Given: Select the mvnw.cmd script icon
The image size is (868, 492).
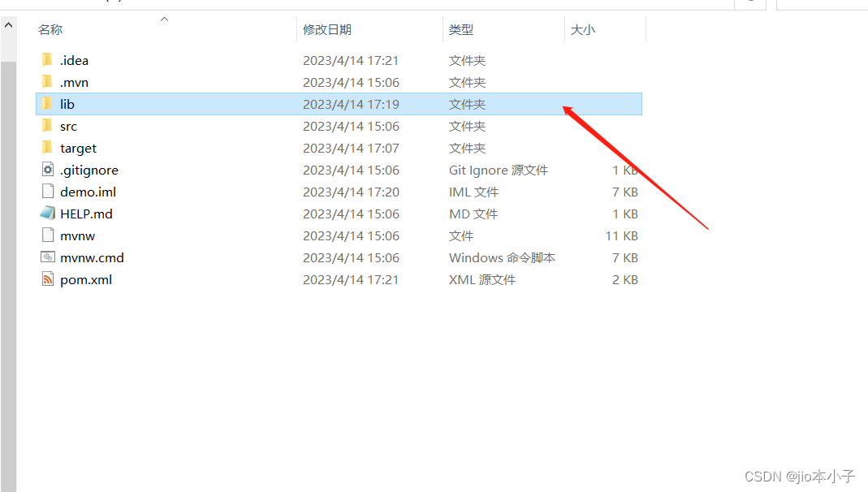Looking at the screenshot, I should pyautogui.click(x=47, y=257).
